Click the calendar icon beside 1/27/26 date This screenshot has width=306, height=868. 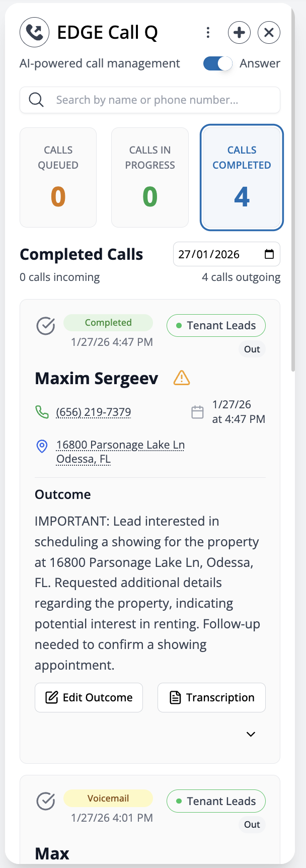[x=198, y=412]
